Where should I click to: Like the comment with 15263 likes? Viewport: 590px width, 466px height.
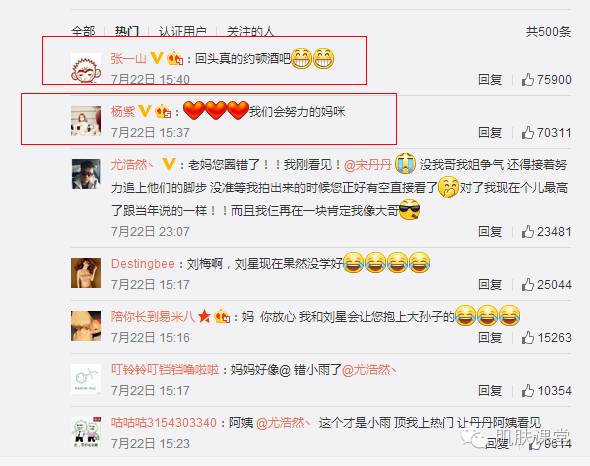(x=528, y=337)
